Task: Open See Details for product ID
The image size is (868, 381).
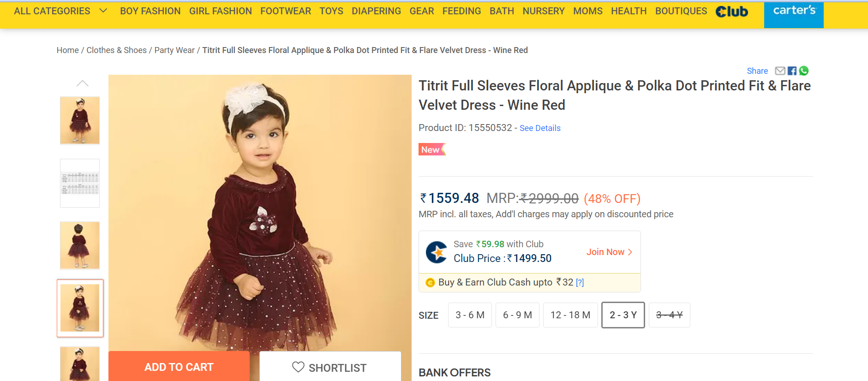Action: pos(540,128)
